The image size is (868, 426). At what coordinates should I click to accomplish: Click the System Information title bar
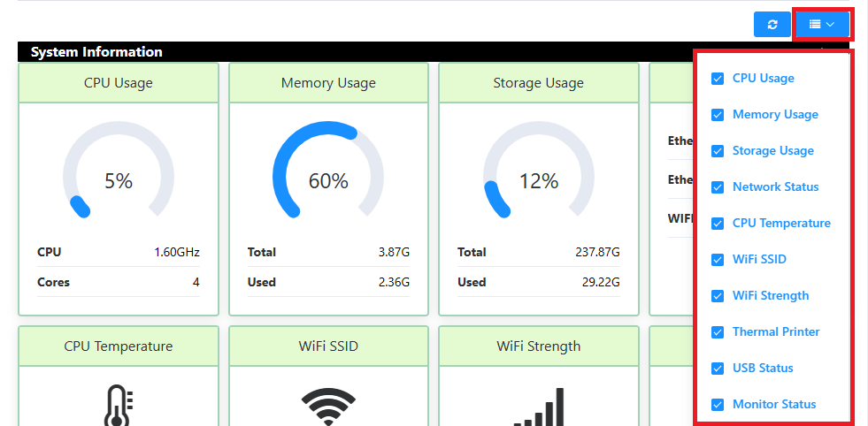(x=354, y=52)
